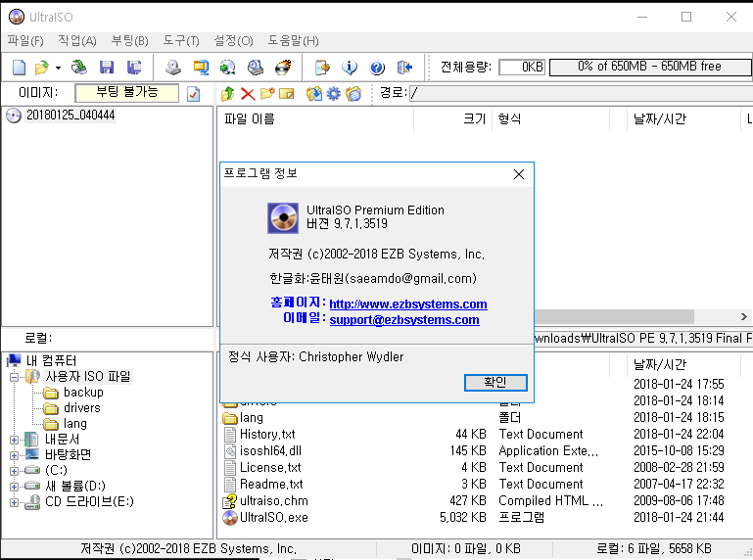Screen dimensions: 753x560
Task: Click the image properties checkmark document icon
Action: [194, 94]
